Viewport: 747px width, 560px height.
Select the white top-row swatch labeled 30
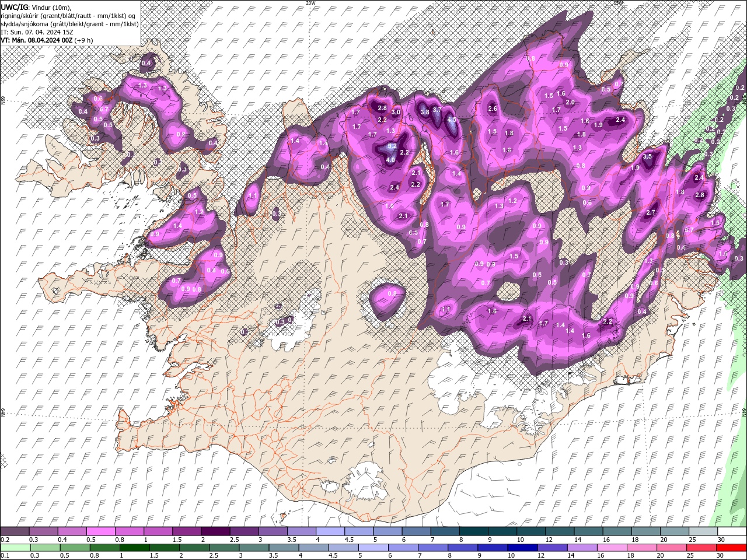point(731,531)
